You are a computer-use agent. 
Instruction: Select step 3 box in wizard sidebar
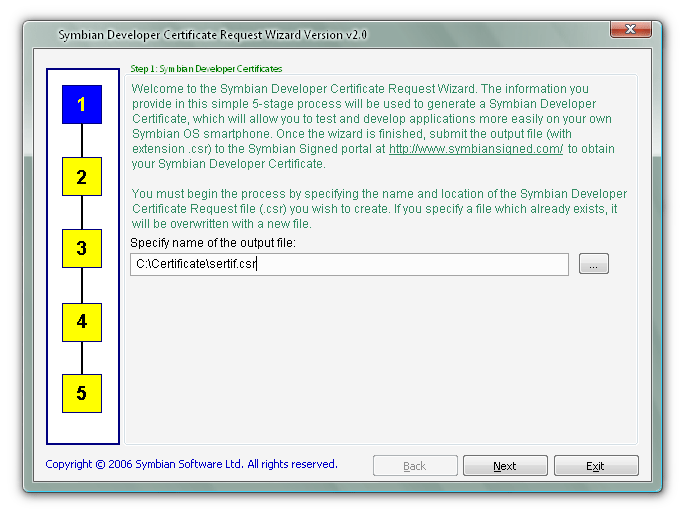[x=82, y=248]
